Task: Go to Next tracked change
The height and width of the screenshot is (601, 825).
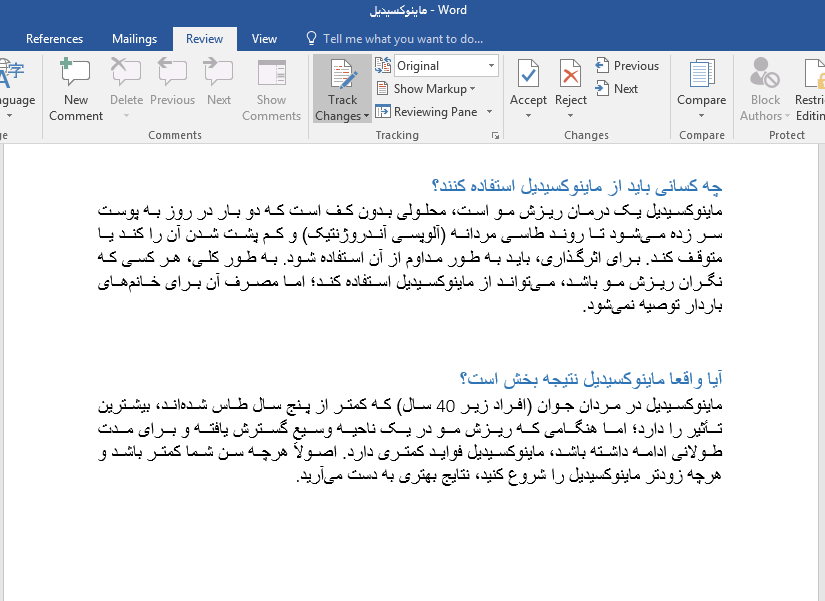Action: pos(617,89)
